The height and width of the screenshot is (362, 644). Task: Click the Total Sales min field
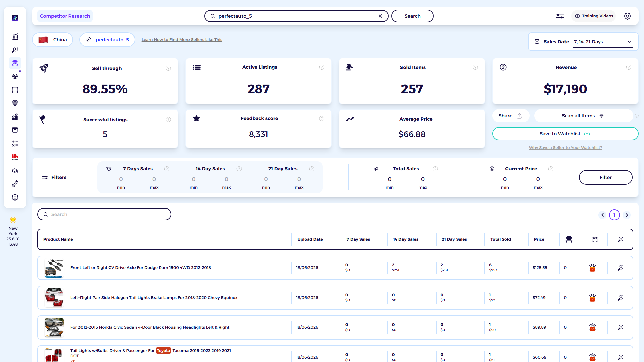[390, 179]
